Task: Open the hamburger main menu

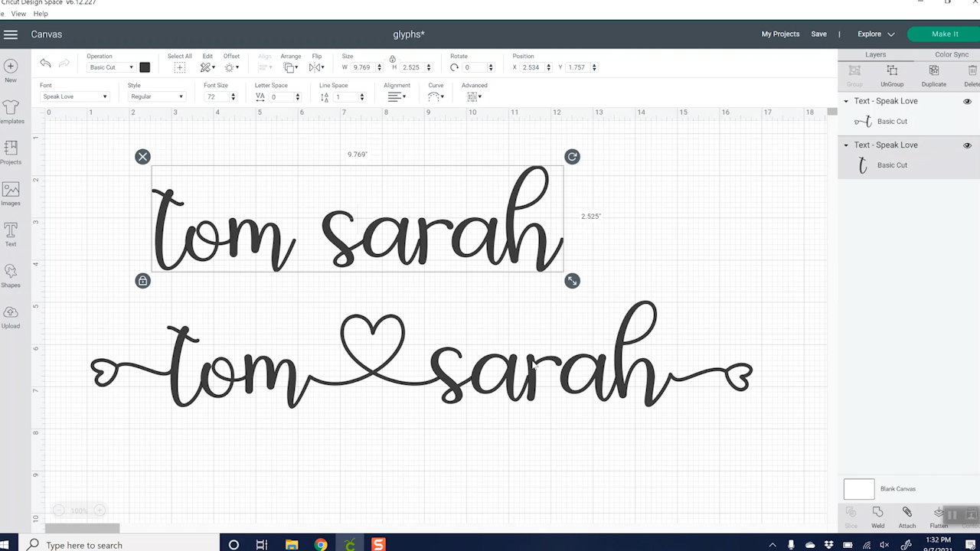Action: (11, 34)
